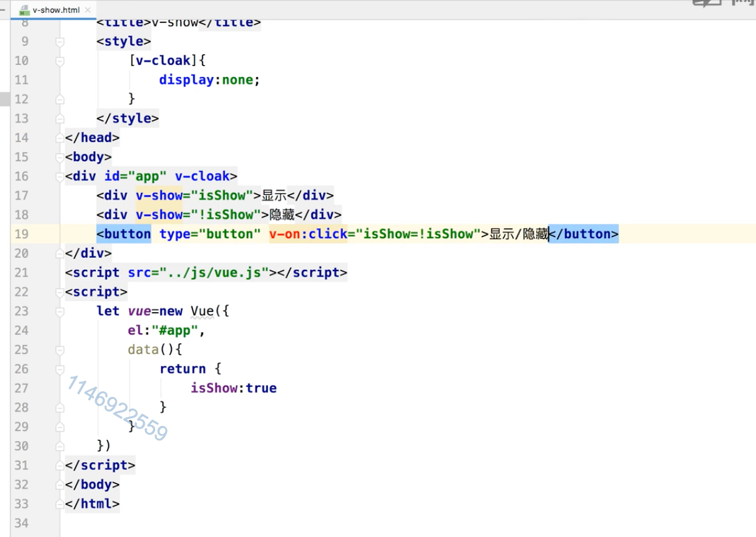The image size is (756, 537).
Task: Fold the div id="app" block at line 16
Action: (x=60, y=177)
